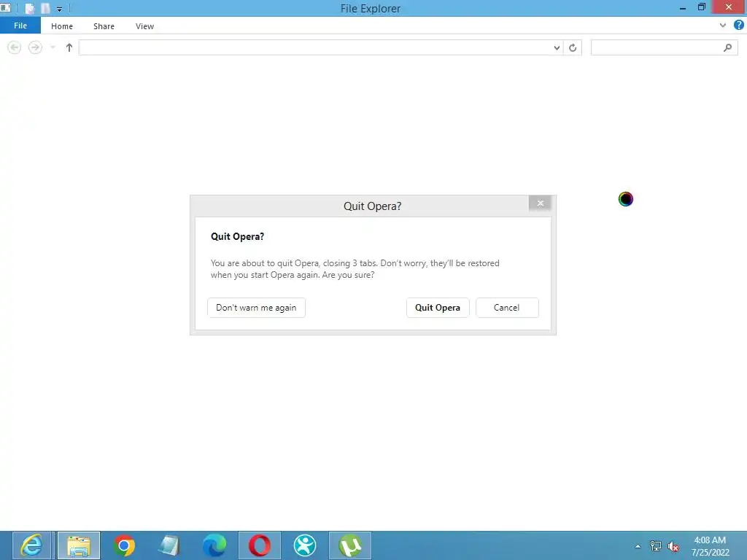Switch to the View ribbon tab
The width and height of the screenshot is (747, 560).
(x=145, y=26)
